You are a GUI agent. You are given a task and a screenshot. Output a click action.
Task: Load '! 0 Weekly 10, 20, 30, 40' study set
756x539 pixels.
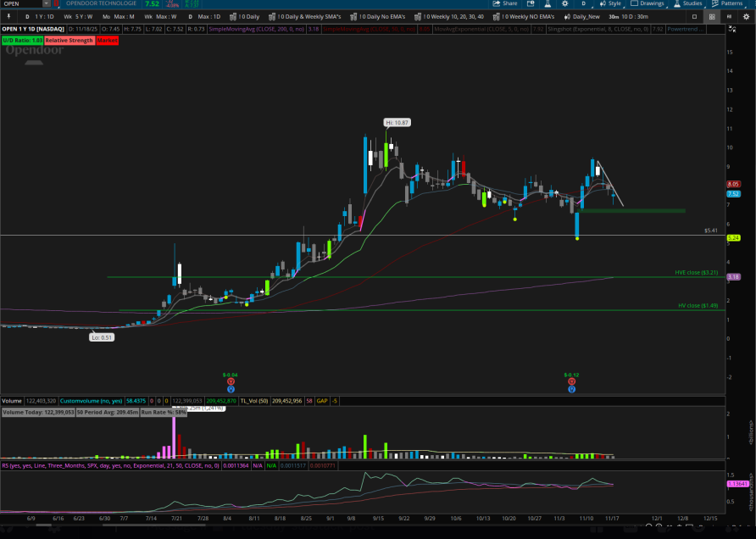coord(449,16)
